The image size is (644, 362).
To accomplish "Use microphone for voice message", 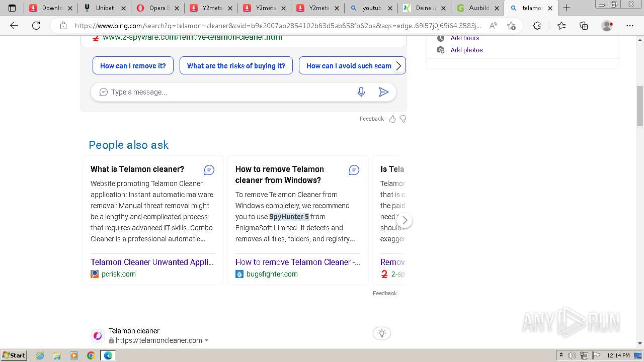I will point(361,92).
